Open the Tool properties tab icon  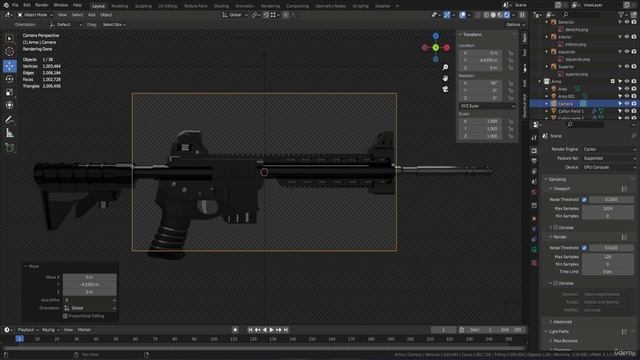(x=534, y=138)
